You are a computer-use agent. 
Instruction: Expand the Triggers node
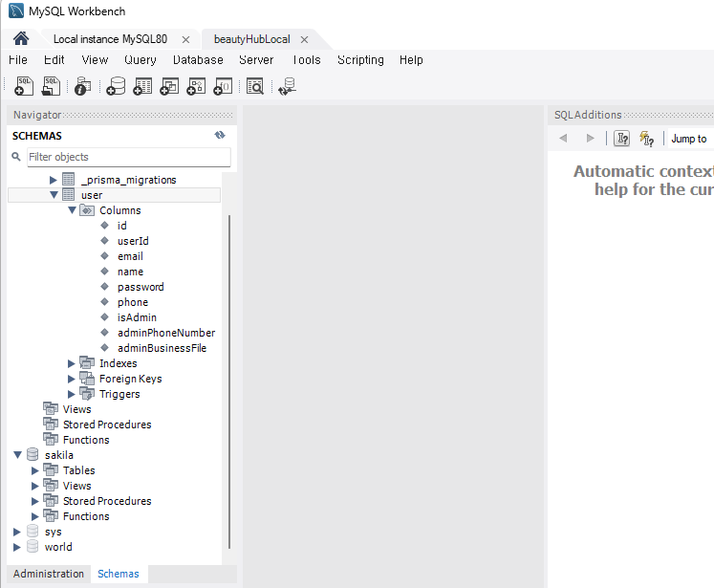click(71, 394)
